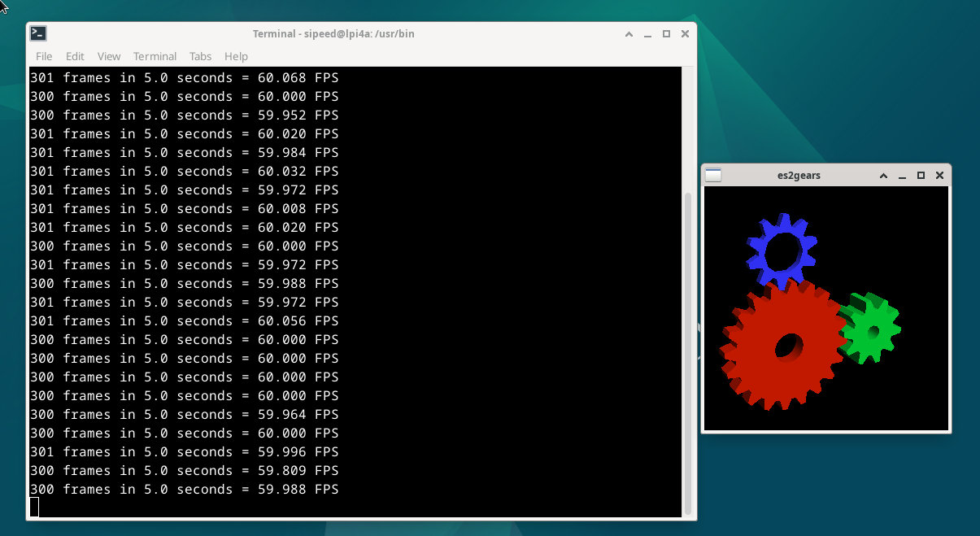Viewport: 980px width, 536px height.
Task: Click the line showing 59.809 FPS
Action: click(185, 471)
